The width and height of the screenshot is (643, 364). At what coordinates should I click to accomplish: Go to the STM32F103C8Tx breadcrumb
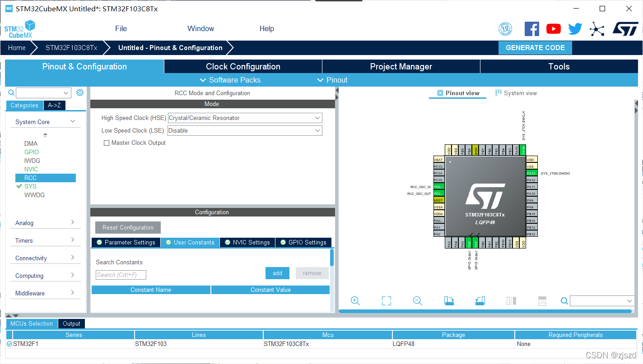(x=71, y=48)
